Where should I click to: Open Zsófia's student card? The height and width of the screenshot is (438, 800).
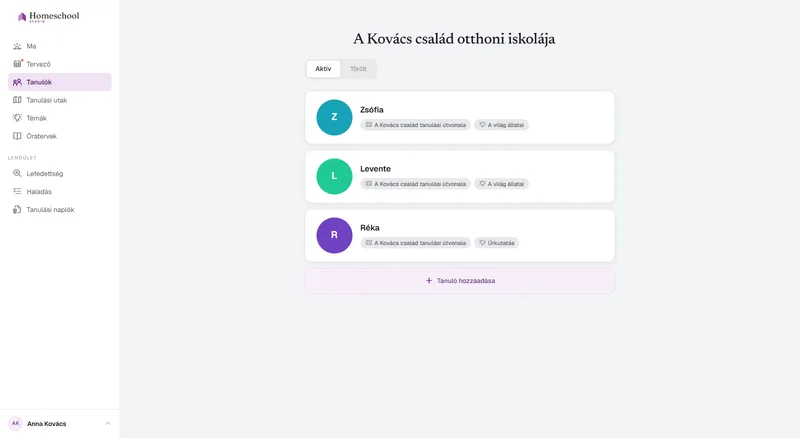coord(460,117)
